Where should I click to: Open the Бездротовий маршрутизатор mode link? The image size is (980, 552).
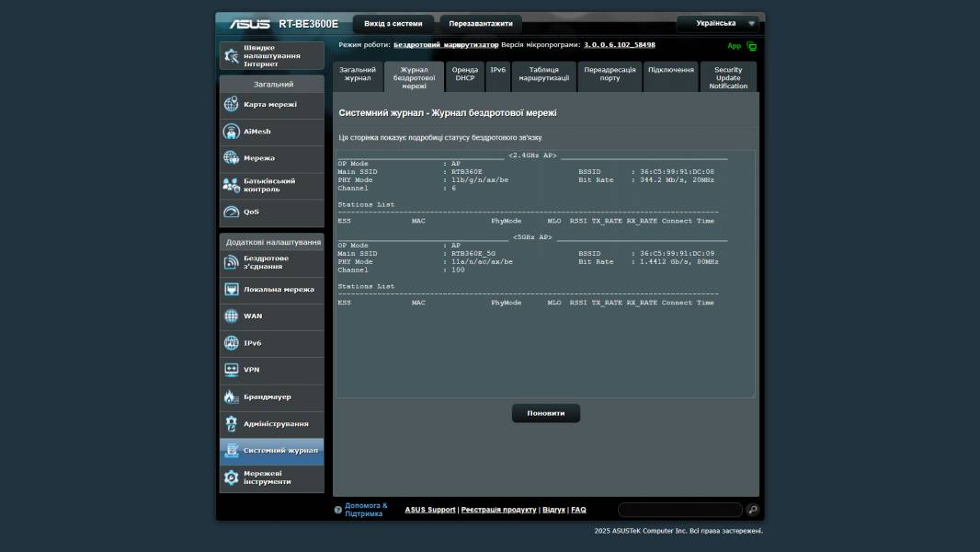446,45
